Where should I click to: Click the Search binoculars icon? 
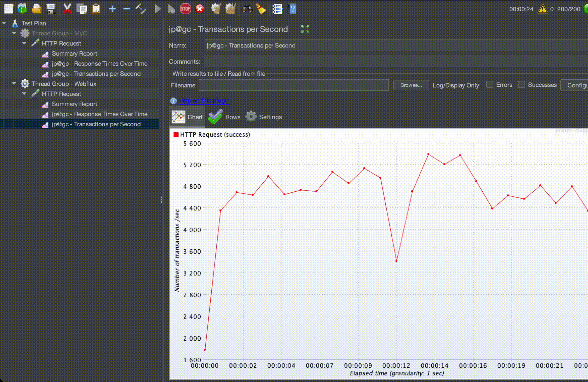[247, 9]
